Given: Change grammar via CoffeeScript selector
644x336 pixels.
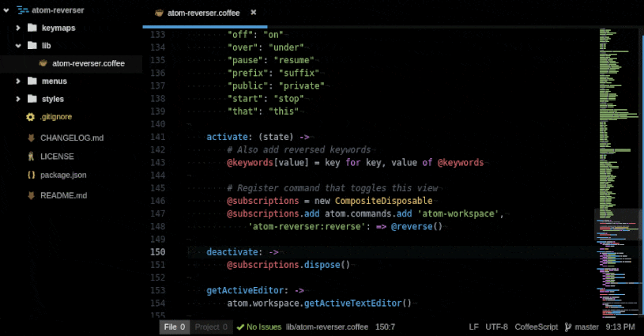Looking at the screenshot, I should [537, 327].
